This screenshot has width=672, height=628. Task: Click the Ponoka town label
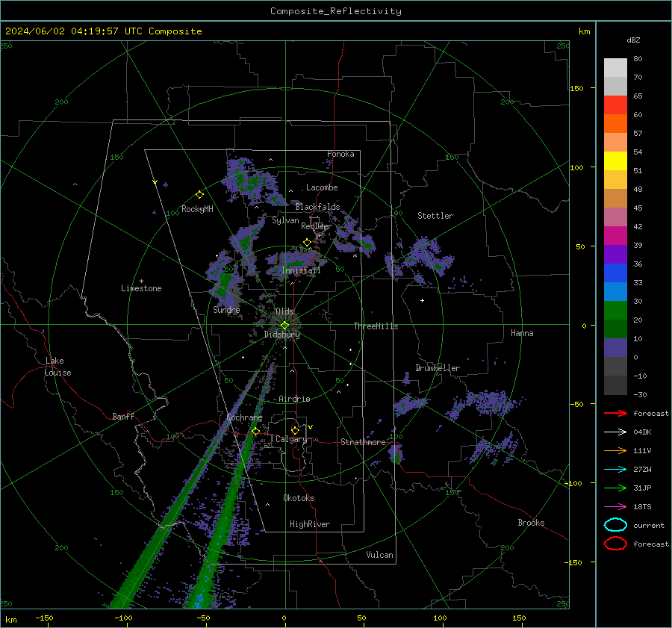[x=340, y=154]
